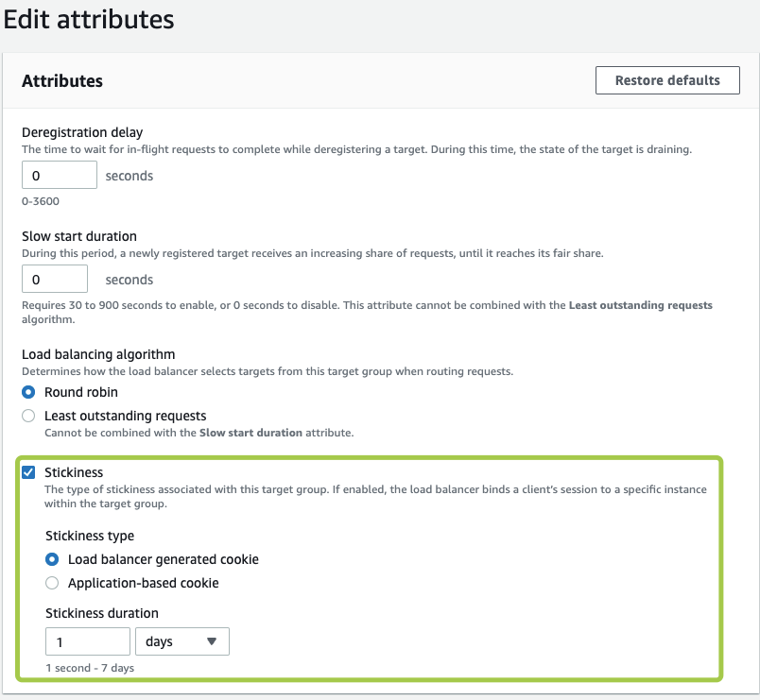The height and width of the screenshot is (700, 760).
Task: Open the days unit dropdown
Action: point(182,641)
